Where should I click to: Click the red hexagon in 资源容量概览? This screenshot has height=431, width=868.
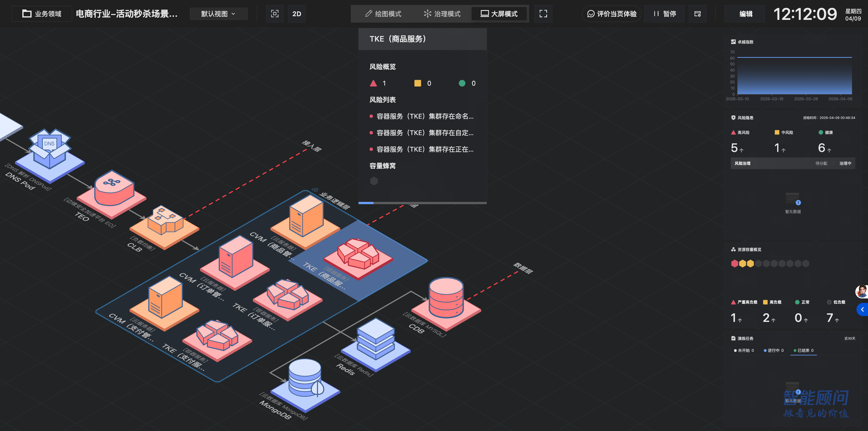point(735,263)
